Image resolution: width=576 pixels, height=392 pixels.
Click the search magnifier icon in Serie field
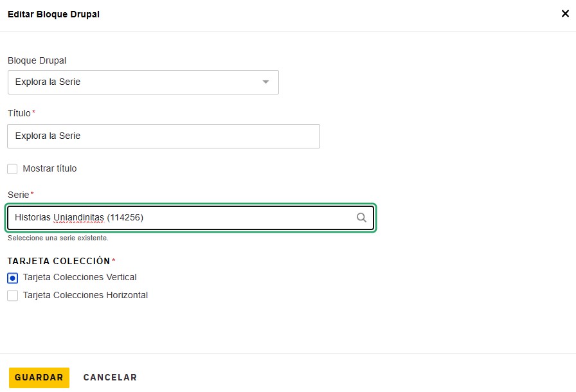click(x=361, y=218)
